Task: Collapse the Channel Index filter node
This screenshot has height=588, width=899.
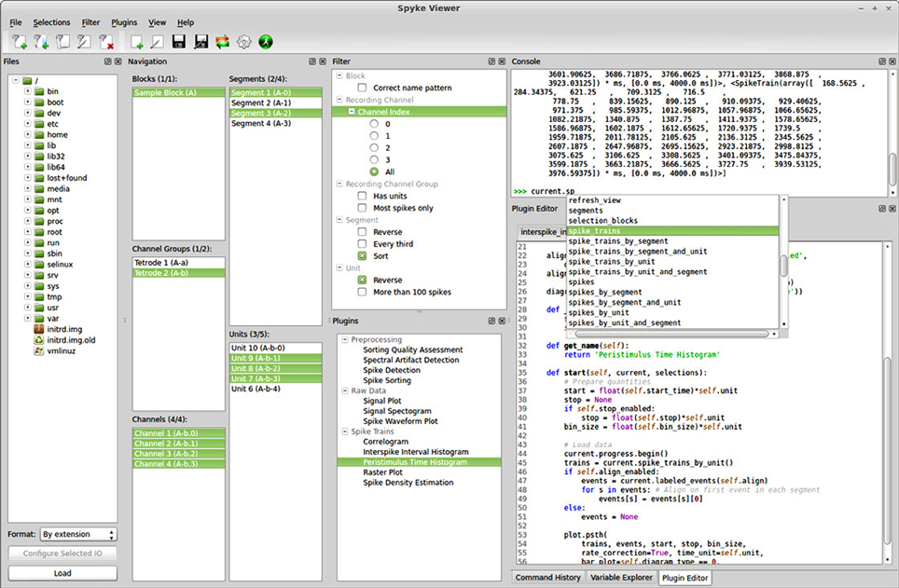Action: coord(352,112)
